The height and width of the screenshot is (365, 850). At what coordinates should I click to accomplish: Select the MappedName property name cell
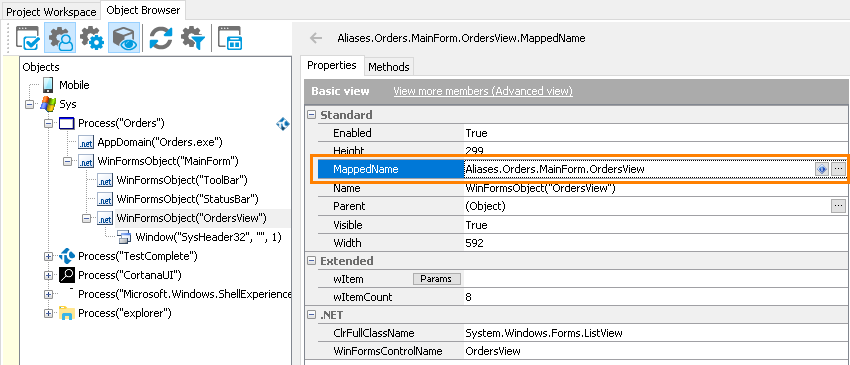[x=390, y=169]
